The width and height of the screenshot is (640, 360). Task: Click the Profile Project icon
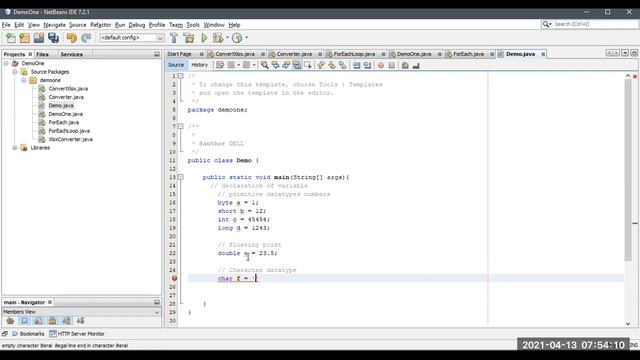click(x=237, y=38)
